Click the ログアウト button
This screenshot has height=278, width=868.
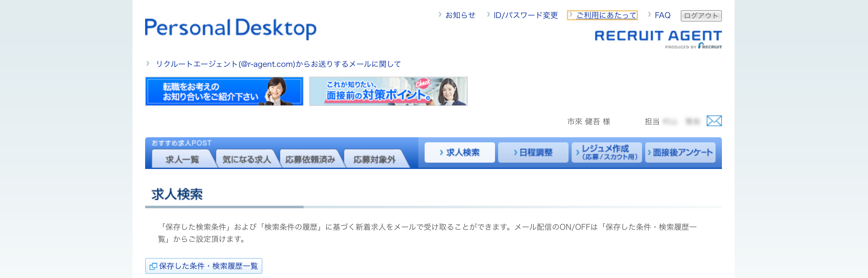point(701,16)
